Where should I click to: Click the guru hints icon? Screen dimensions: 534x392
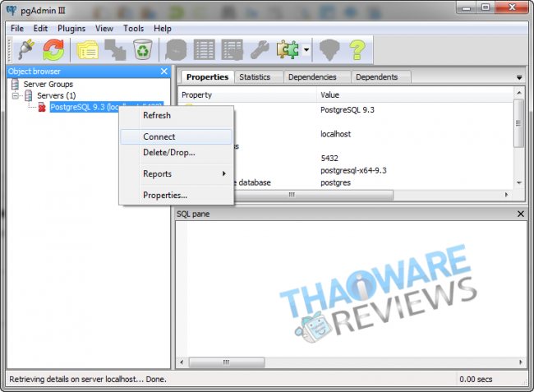(x=329, y=50)
